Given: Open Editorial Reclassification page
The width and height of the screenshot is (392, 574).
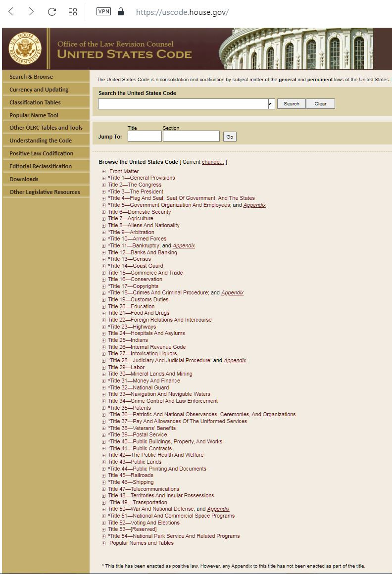Looking at the screenshot, I should pos(46,166).
